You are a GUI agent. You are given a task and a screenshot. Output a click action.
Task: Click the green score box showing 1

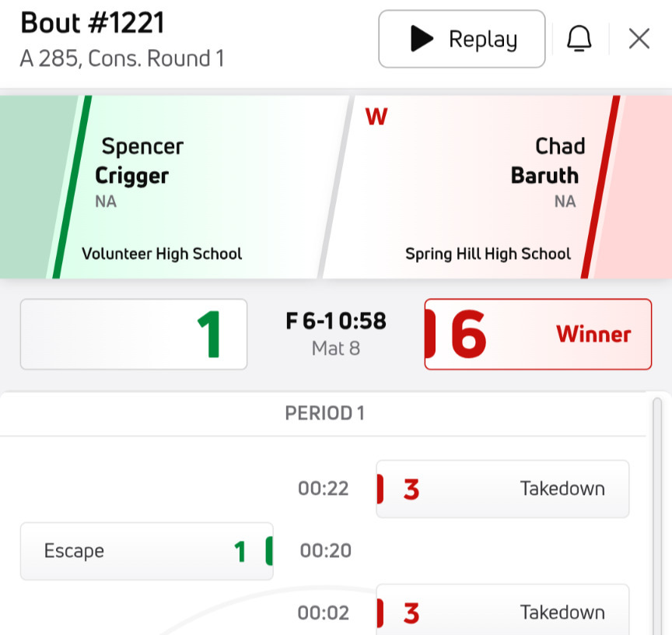(134, 335)
